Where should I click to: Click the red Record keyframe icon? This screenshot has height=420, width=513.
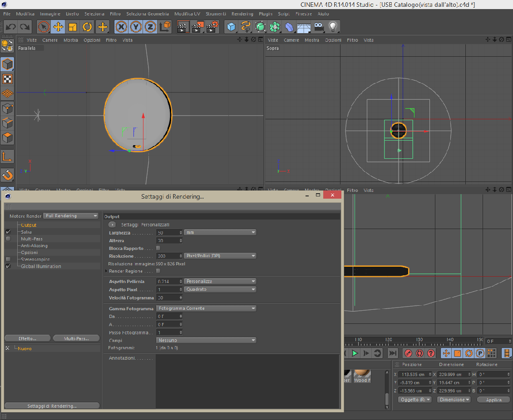click(408, 353)
